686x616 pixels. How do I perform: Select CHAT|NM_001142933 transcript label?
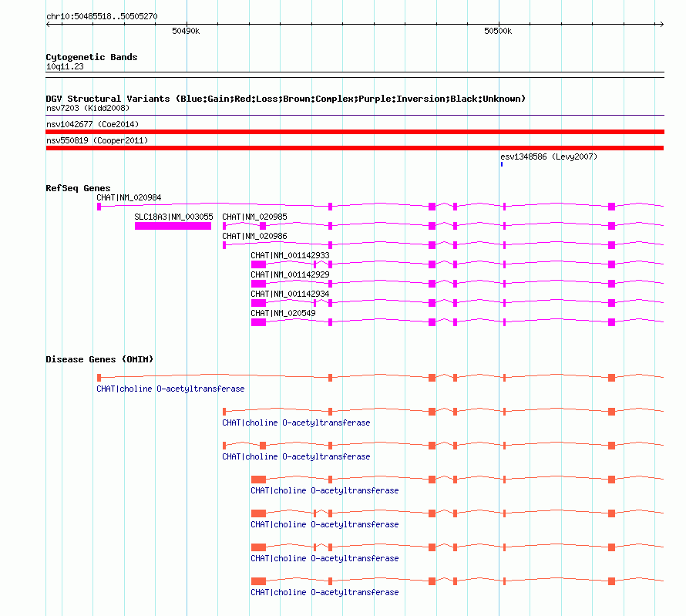290,255
